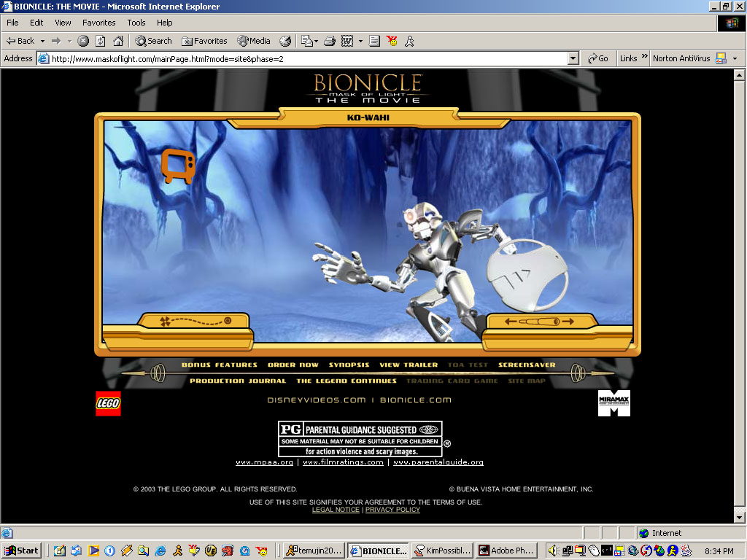Click the Refresh page icon
This screenshot has height=560, width=747.
pyautogui.click(x=101, y=41)
